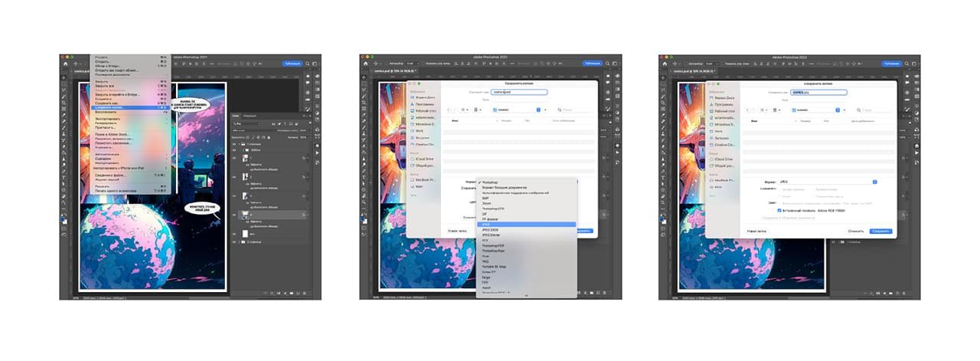
Task: Pick "PNG" in the middle screenshot's format list
Action: coord(527,261)
